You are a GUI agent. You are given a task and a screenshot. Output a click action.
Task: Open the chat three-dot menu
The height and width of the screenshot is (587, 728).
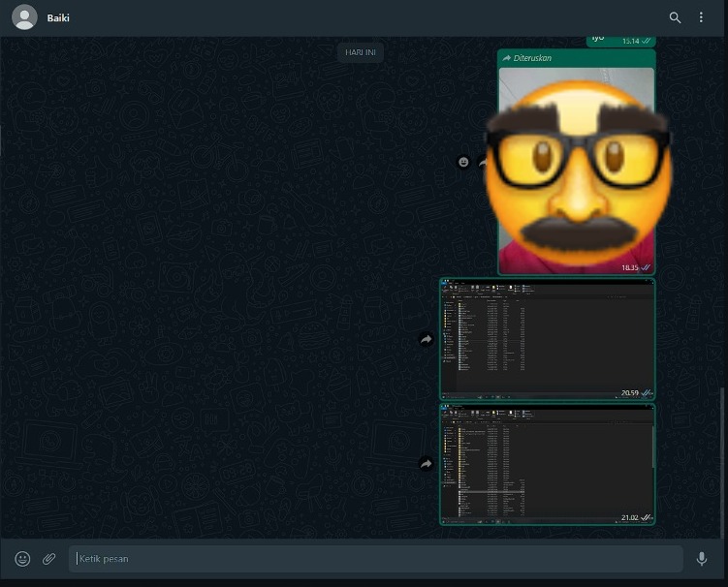[701, 17]
